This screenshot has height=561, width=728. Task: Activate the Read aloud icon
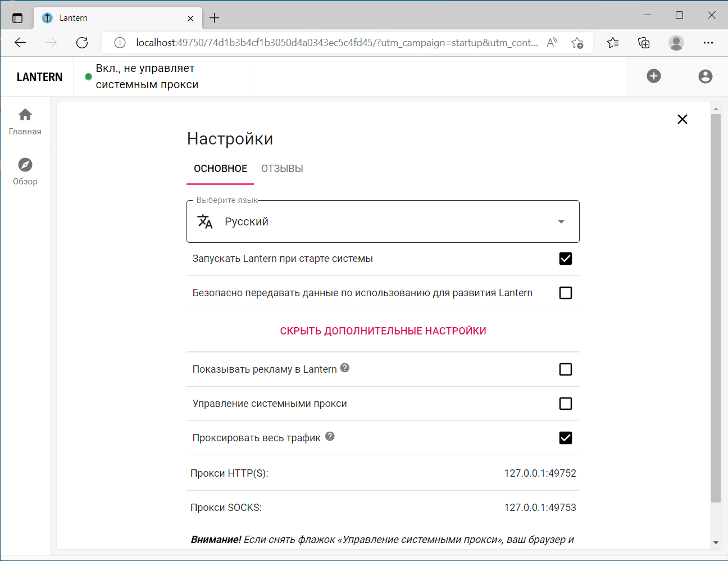coord(552,43)
